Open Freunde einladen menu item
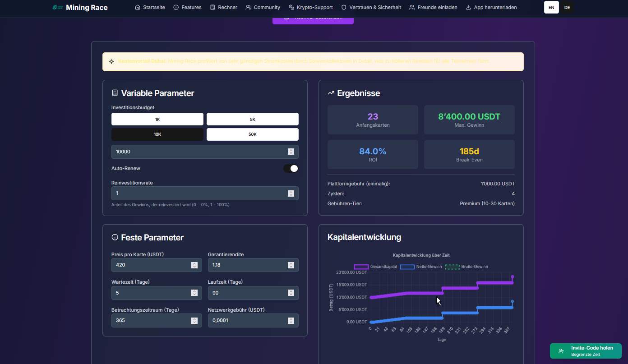Screen dimensions: 628x364 click(433, 7)
